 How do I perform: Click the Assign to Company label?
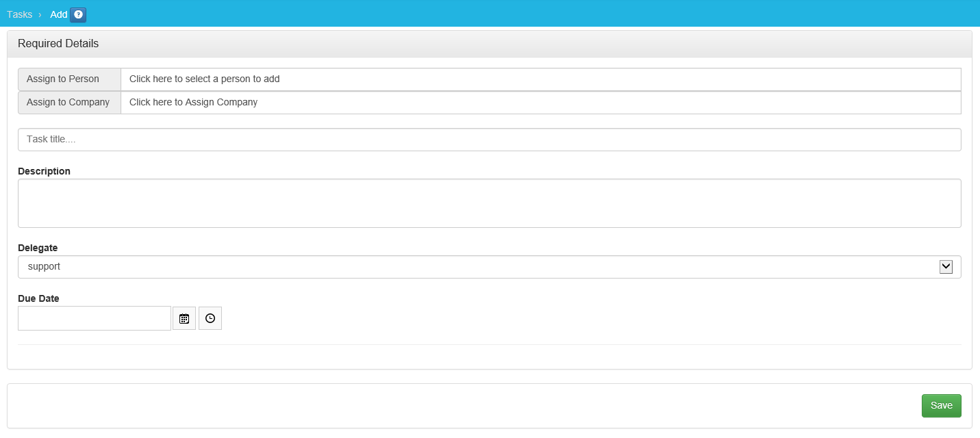point(69,103)
